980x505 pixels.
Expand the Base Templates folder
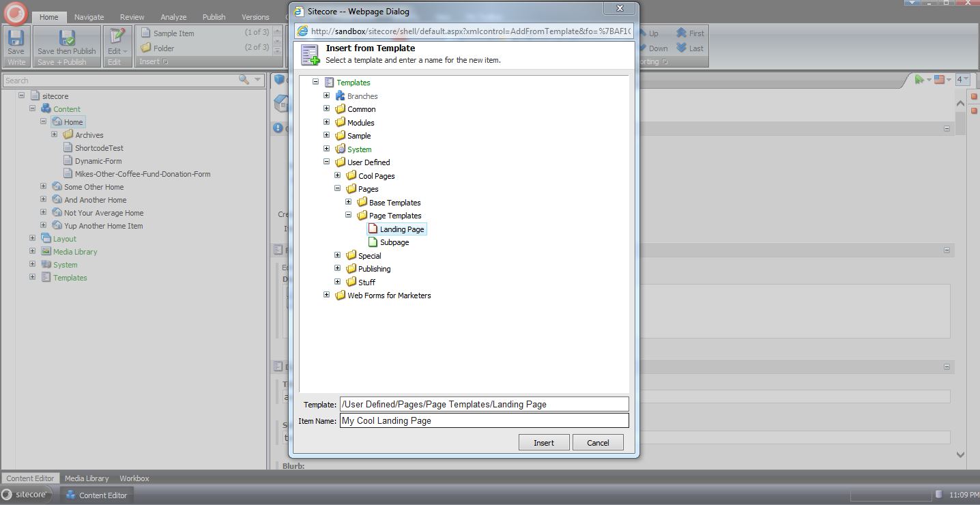point(348,203)
